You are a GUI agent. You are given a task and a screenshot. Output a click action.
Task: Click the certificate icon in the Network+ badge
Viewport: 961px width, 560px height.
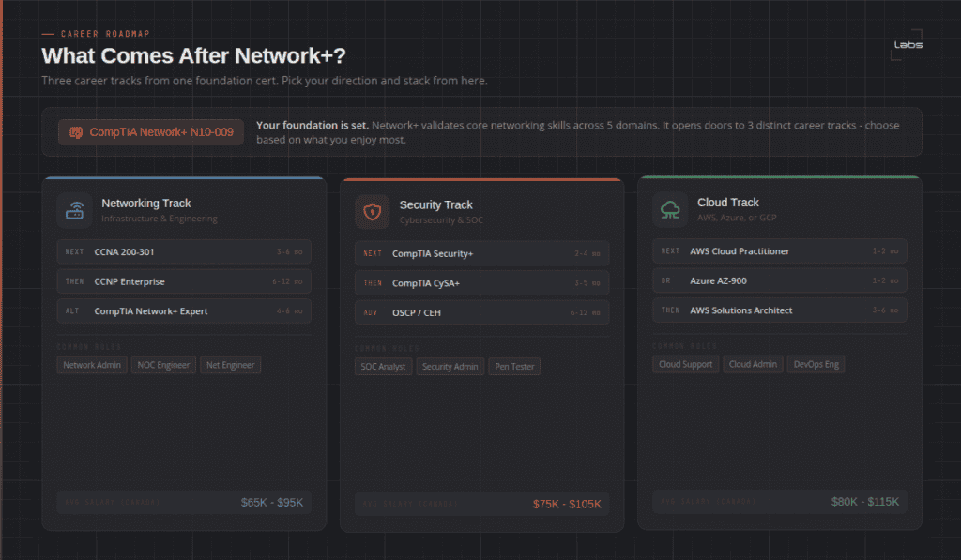(76, 132)
